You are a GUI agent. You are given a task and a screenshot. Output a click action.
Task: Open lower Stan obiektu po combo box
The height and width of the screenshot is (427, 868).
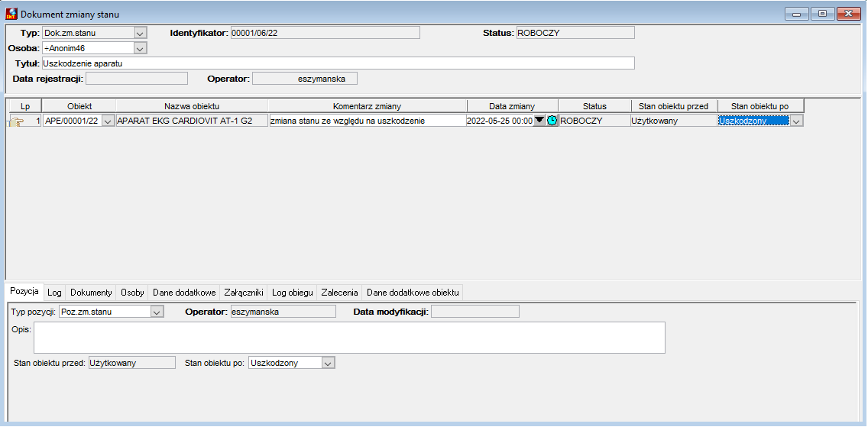point(329,363)
